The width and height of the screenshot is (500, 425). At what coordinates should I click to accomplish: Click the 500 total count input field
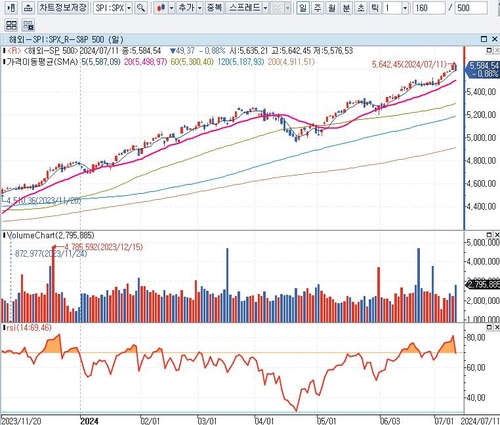click(x=472, y=8)
